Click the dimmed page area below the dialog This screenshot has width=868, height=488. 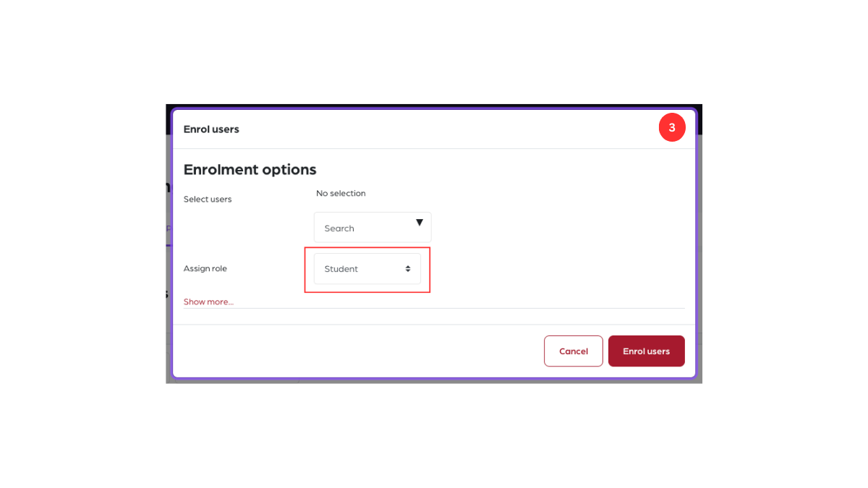434,380
